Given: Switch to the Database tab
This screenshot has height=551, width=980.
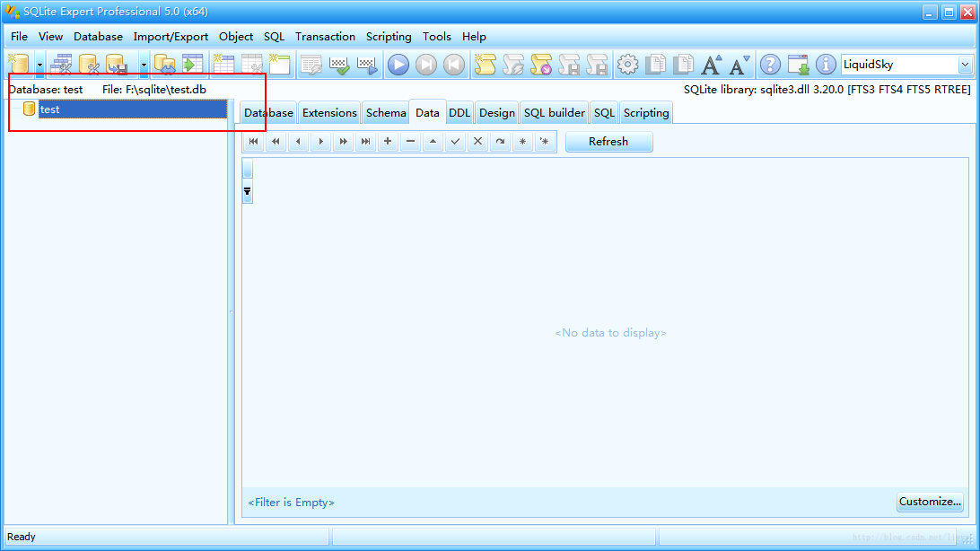Looking at the screenshot, I should coord(268,113).
